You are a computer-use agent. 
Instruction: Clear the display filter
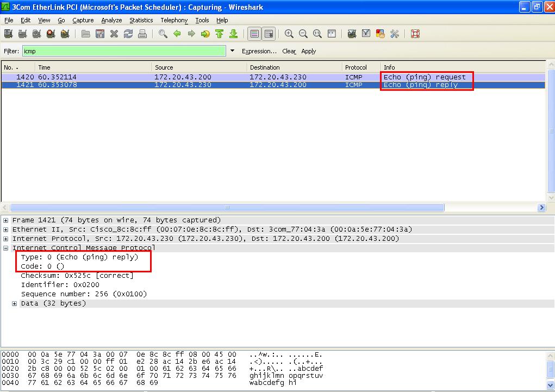(x=289, y=51)
